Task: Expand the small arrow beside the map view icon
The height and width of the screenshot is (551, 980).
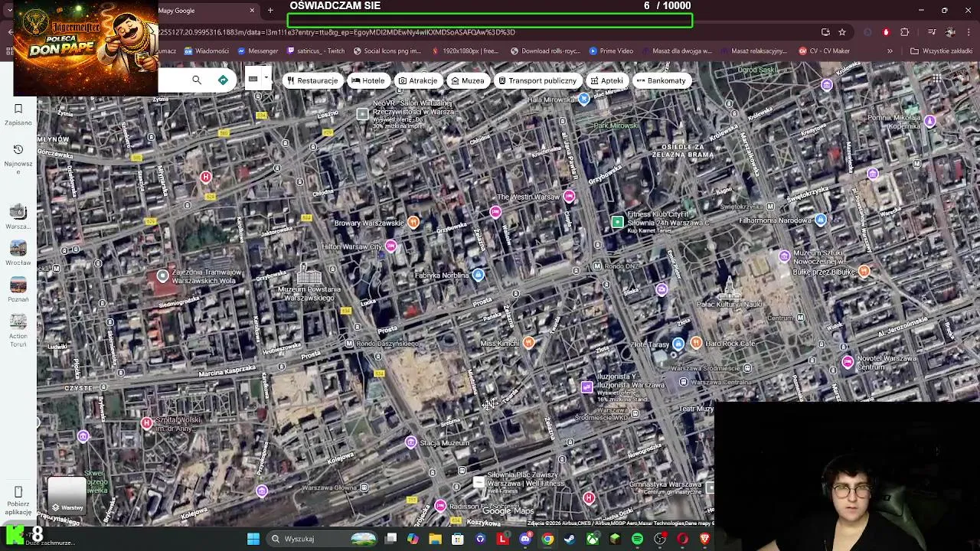Action: click(x=266, y=78)
